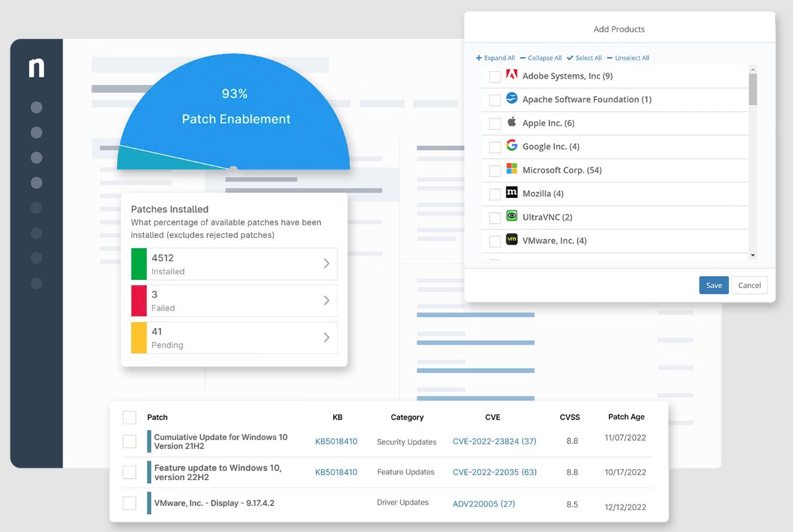Viewport: 793px width, 532px height.
Task: Click the green Installed status color bar
Action: pyautogui.click(x=139, y=264)
